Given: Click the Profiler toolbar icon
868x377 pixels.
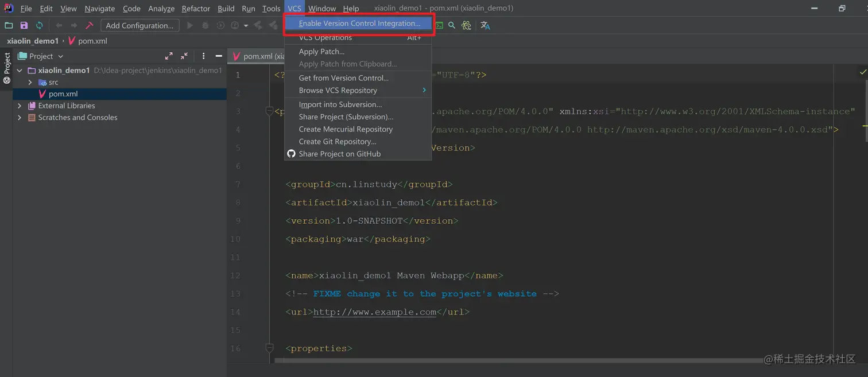Looking at the screenshot, I should (235, 25).
